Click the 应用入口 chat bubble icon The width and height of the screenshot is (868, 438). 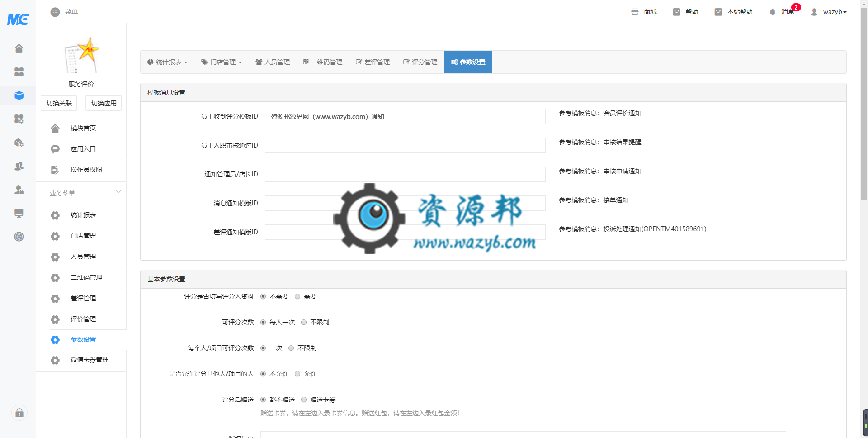click(x=55, y=149)
